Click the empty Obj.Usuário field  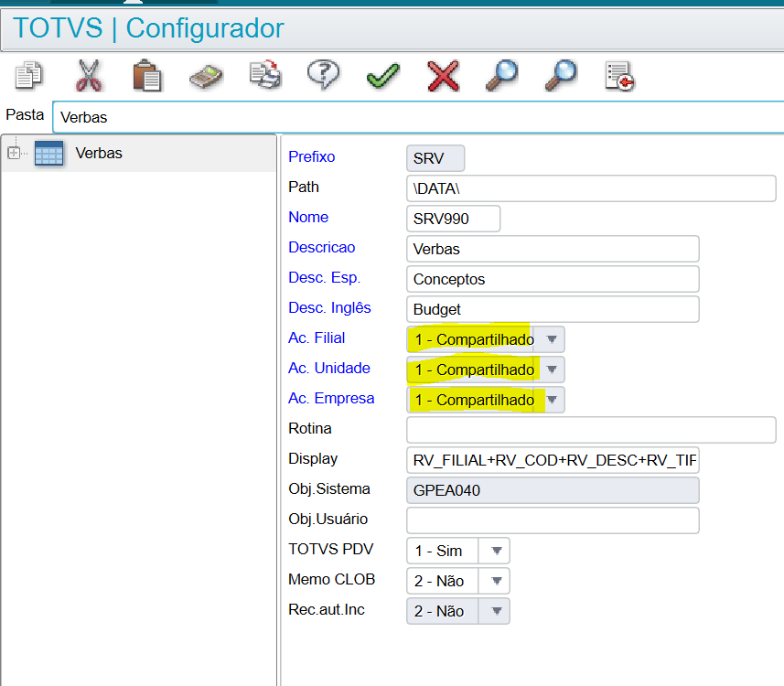tap(553, 520)
